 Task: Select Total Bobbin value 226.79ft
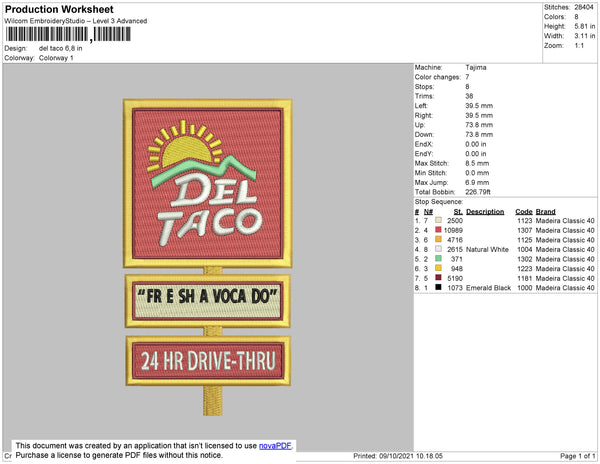(x=478, y=192)
